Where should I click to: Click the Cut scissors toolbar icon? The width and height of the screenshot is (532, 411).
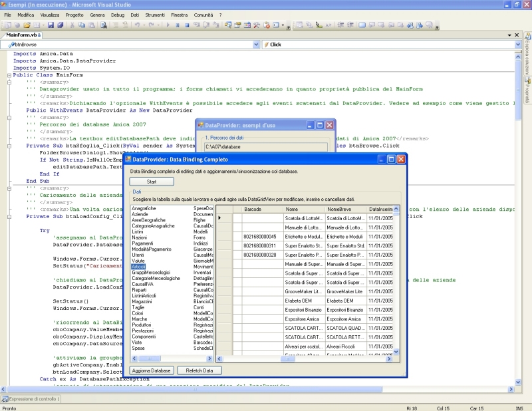click(72, 25)
